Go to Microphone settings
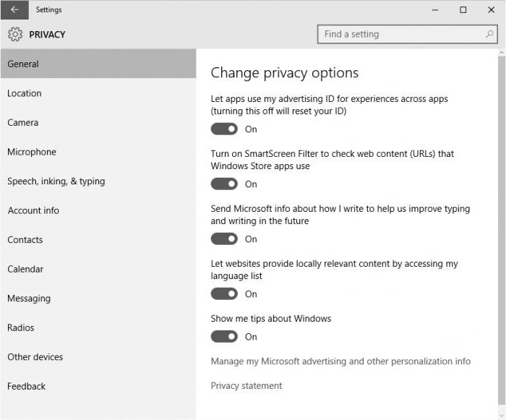Image resolution: width=506 pixels, height=420 pixels. (x=32, y=152)
